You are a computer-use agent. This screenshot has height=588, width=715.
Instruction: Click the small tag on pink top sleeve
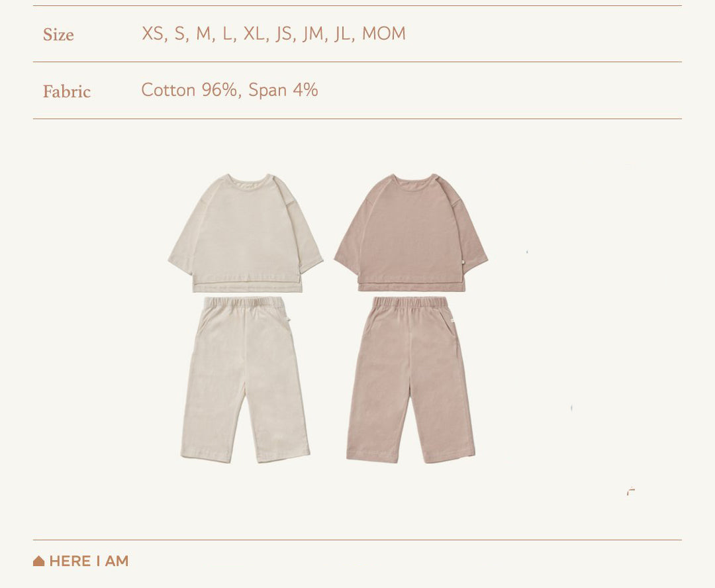(x=462, y=262)
